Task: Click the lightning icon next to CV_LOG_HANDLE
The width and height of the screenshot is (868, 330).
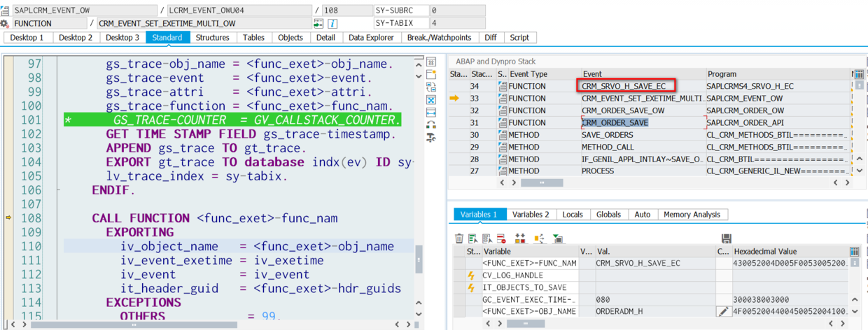Action: pos(472,275)
